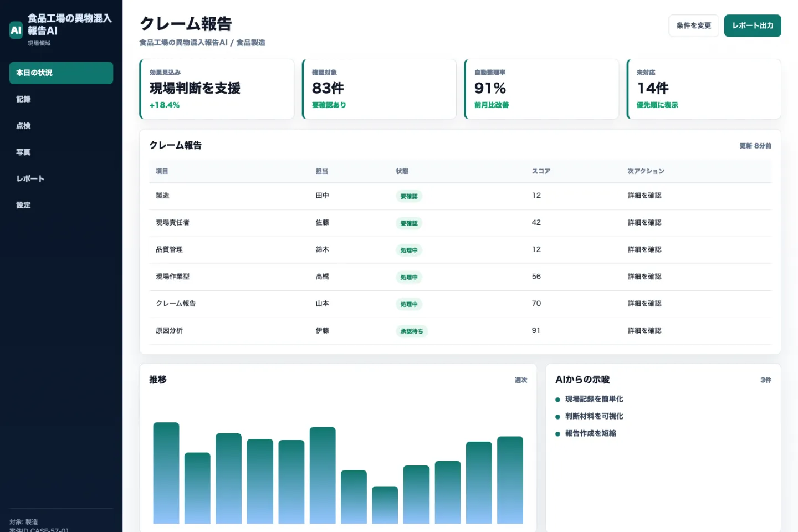
Task: Select the 判断材料を可視化 suggestion
Action: [594, 416]
